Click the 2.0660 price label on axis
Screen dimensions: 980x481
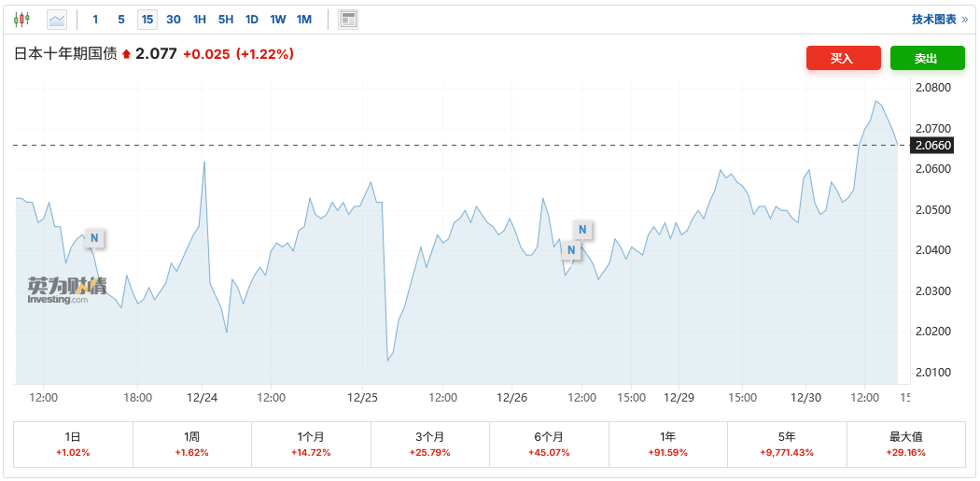point(933,145)
